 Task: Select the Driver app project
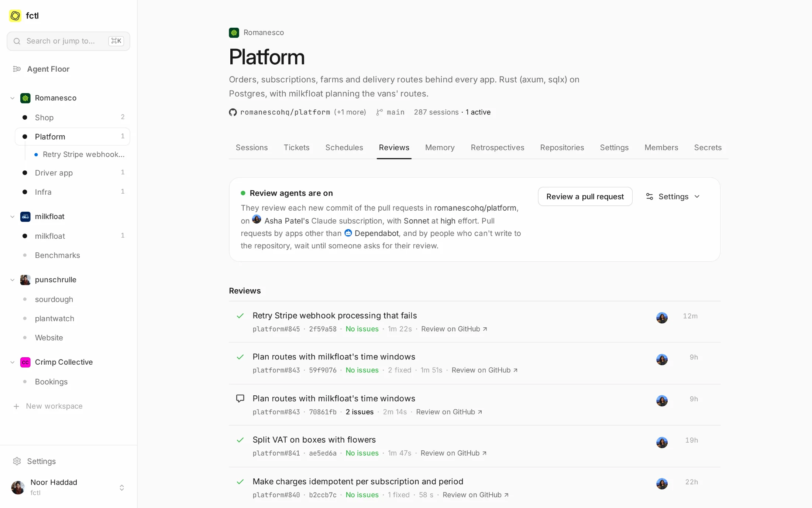point(72,173)
